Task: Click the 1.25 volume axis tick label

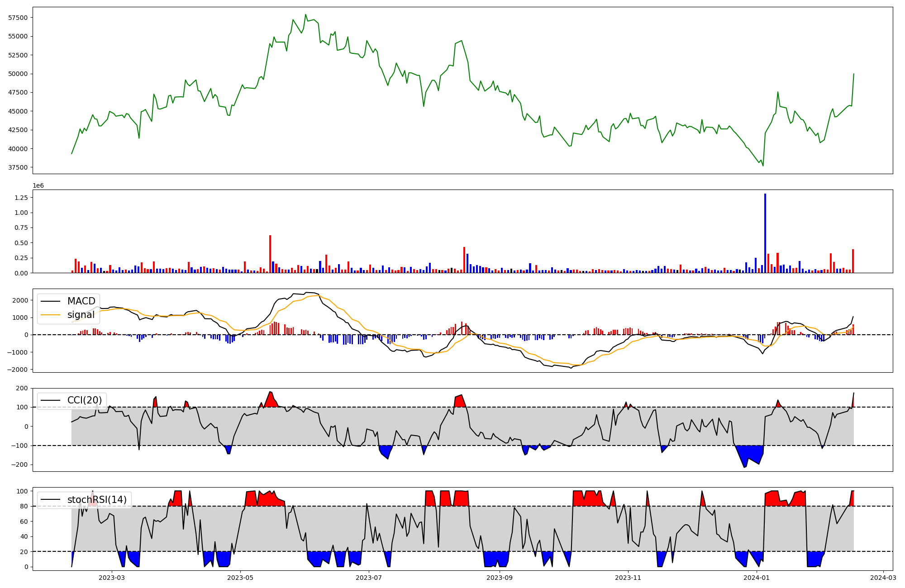Action: [21, 198]
